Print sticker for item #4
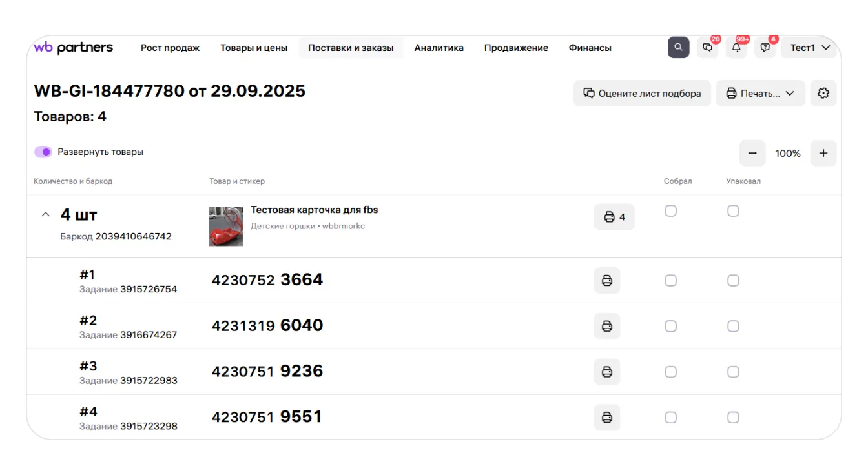Screen dimensions: 868x475 point(607,418)
